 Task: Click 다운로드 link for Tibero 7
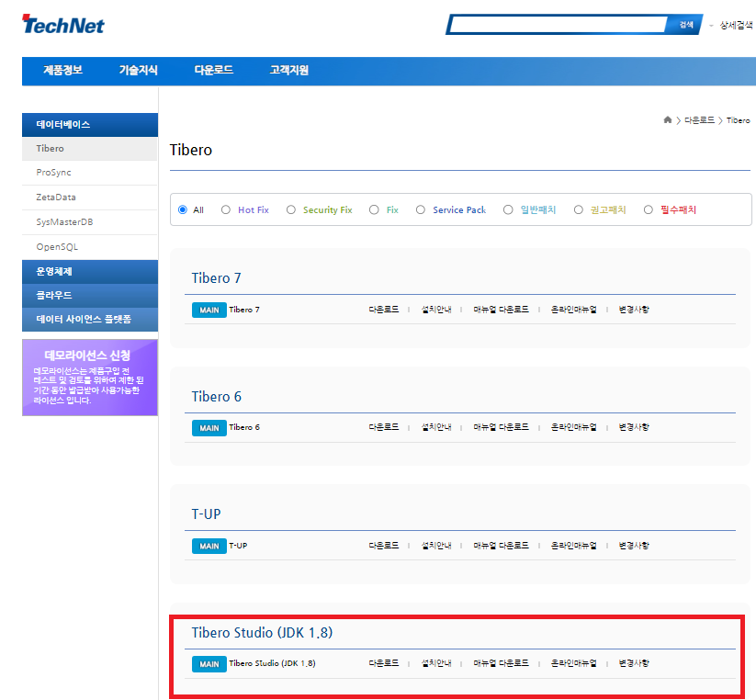pyautogui.click(x=384, y=310)
